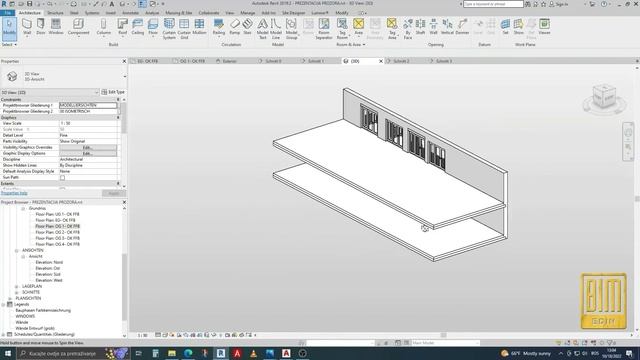Choose the Model Line tool
The width and height of the screenshot is (640, 360).
point(276,28)
